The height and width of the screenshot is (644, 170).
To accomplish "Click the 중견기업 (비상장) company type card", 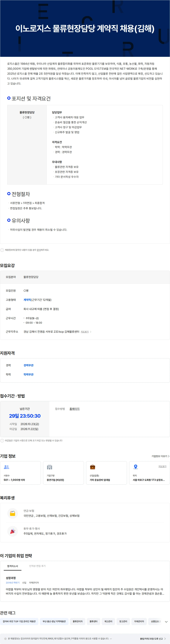I will point(64,473).
